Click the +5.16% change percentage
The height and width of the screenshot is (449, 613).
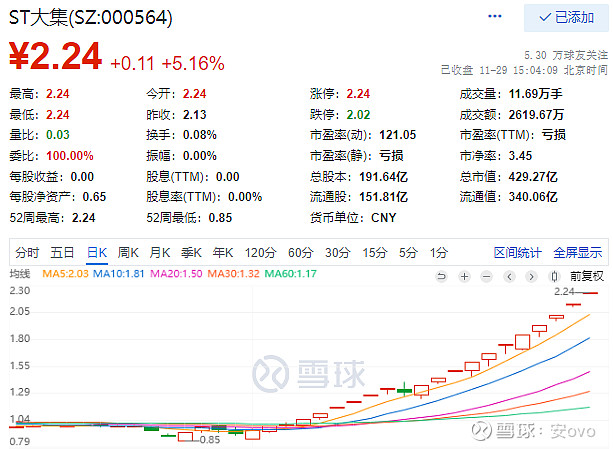[x=193, y=63]
